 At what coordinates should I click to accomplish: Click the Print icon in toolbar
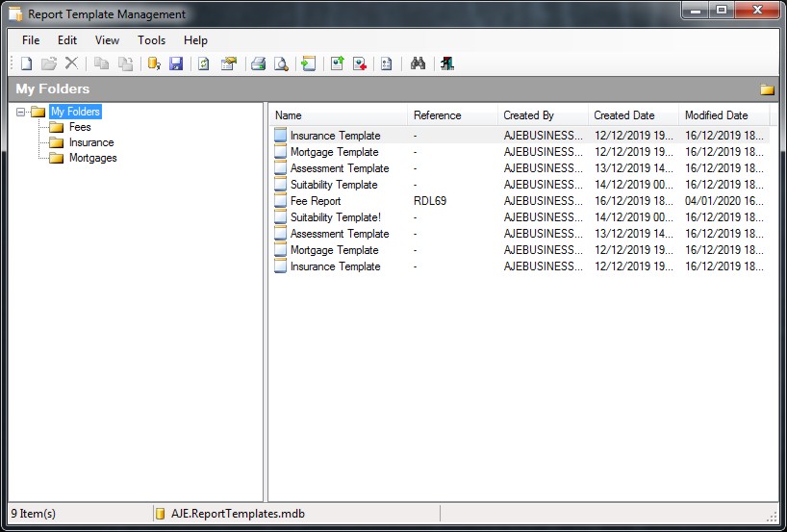(258, 63)
